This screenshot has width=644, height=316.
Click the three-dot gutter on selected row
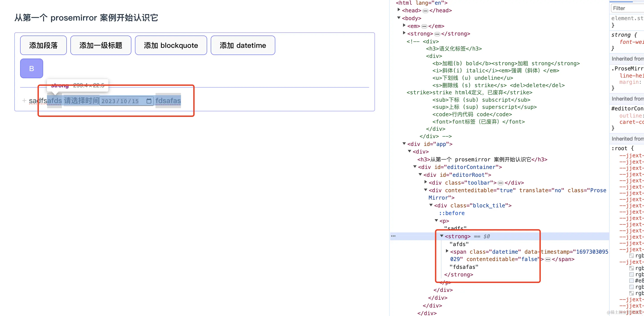pyautogui.click(x=393, y=236)
